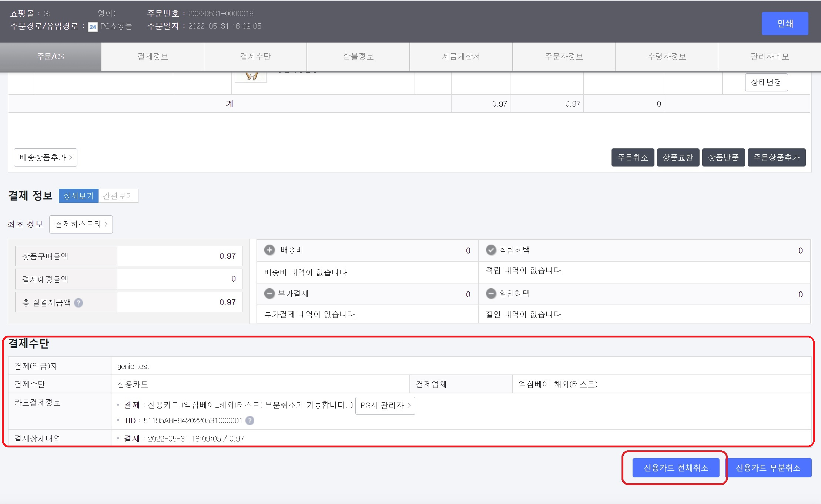
Task: Click 신용카드 payment method value
Action: (133, 384)
